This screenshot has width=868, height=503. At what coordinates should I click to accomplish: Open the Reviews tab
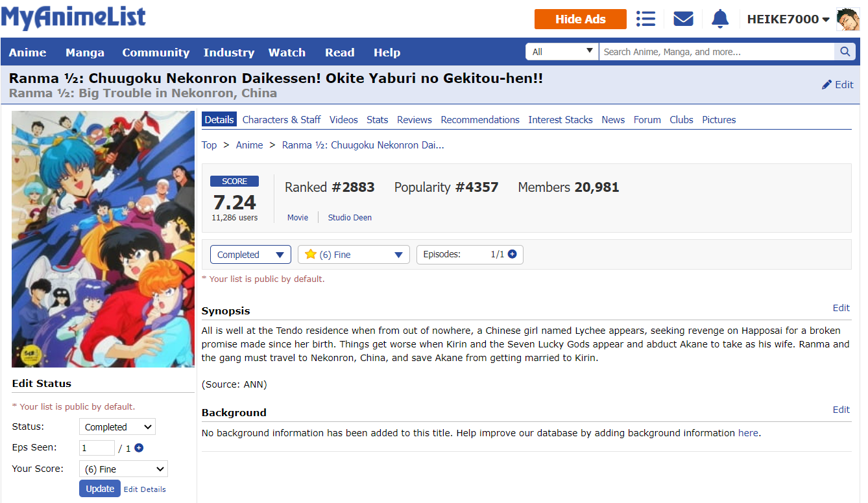point(414,120)
